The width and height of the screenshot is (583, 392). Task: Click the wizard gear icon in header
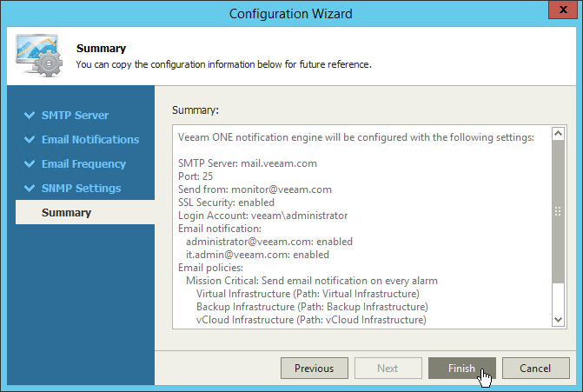coord(39,56)
